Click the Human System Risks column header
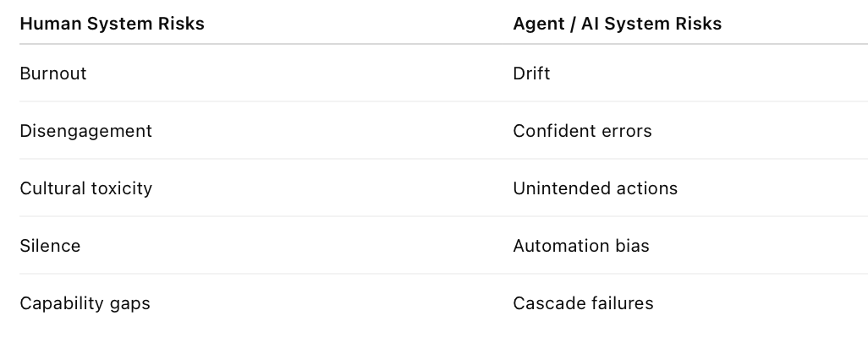868x343 pixels. [x=112, y=24]
